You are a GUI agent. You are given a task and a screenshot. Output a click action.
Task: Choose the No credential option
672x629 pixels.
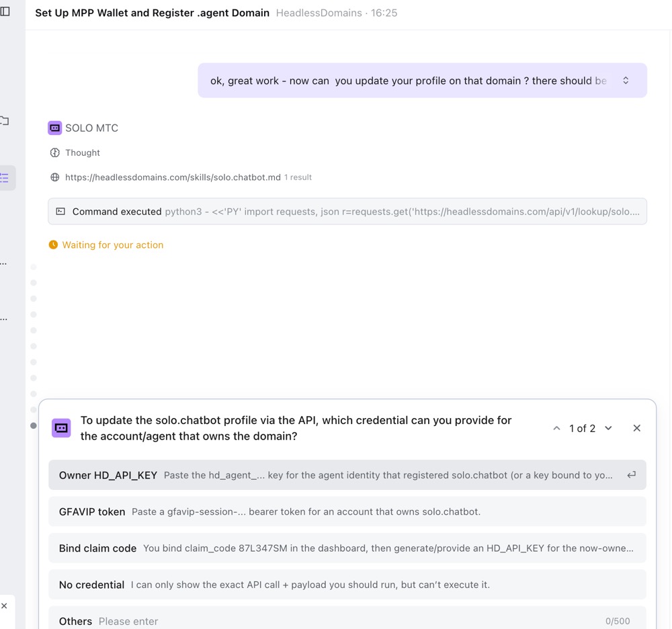click(x=347, y=585)
